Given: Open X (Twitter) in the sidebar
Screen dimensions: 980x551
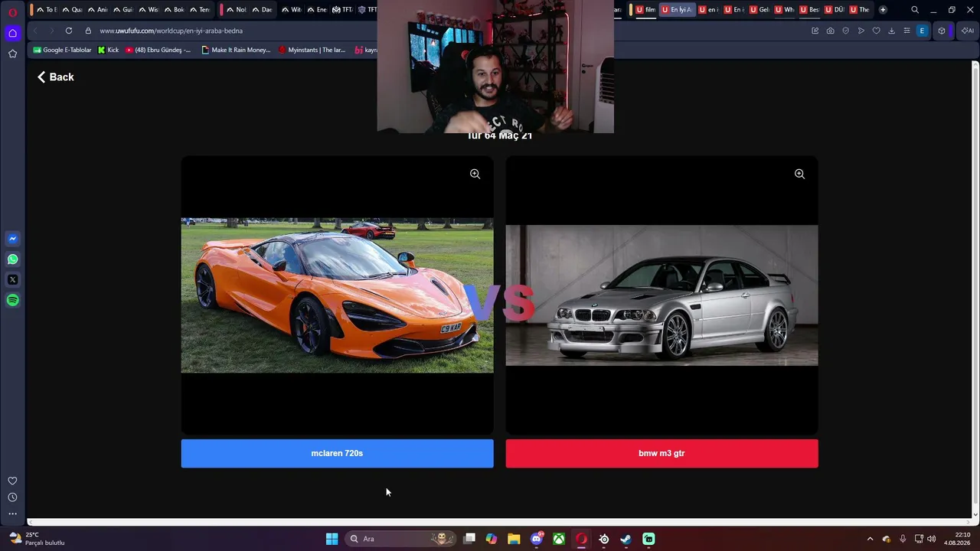Looking at the screenshot, I should click(x=12, y=280).
